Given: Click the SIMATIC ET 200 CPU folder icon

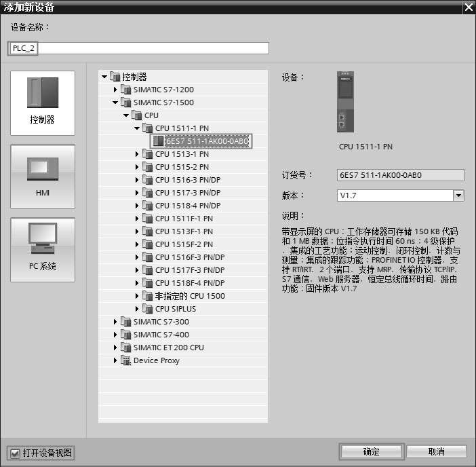Looking at the screenshot, I should (x=125, y=348).
